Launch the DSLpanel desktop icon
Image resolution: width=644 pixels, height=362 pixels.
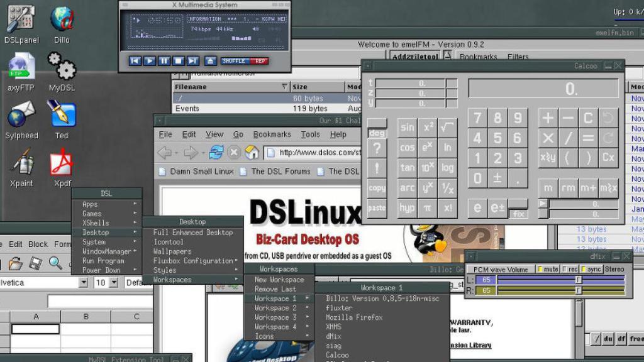(x=21, y=19)
